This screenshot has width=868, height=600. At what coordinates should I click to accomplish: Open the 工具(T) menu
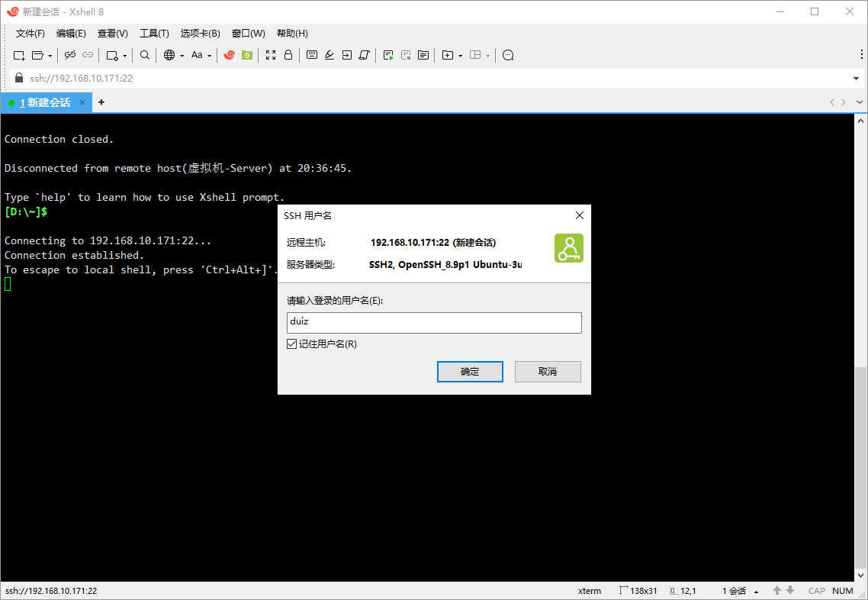coord(154,33)
